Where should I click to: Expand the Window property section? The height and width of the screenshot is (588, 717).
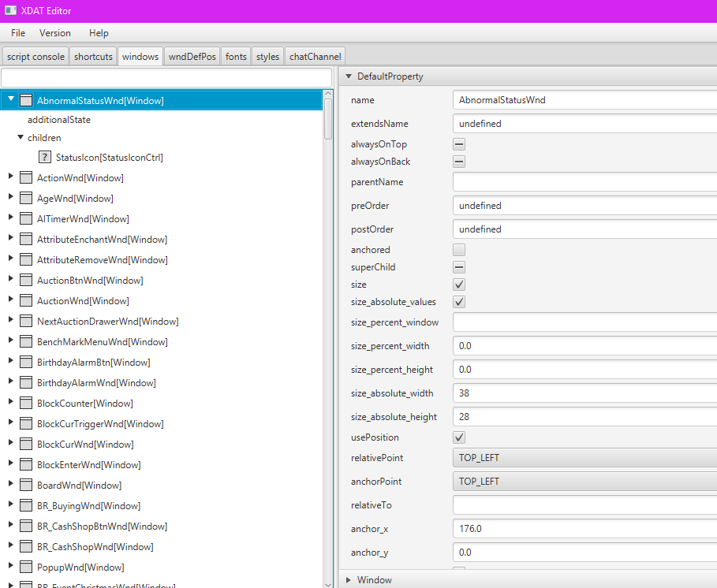point(349,580)
